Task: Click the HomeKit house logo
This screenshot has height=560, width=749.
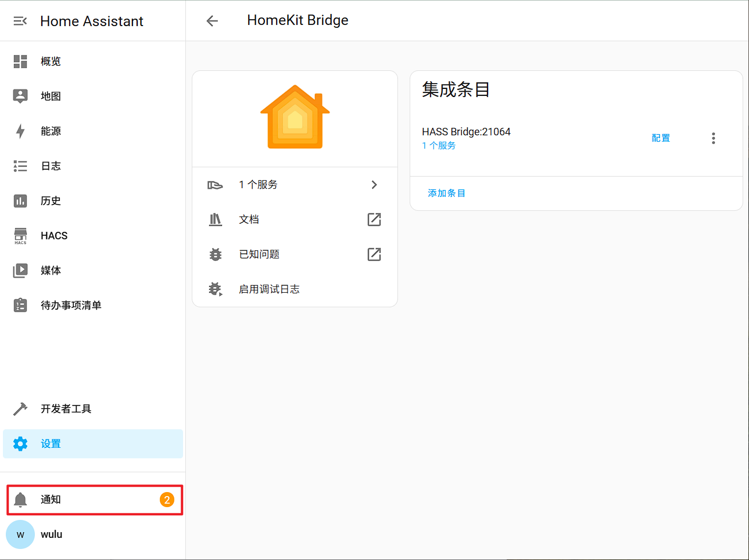Action: [295, 117]
